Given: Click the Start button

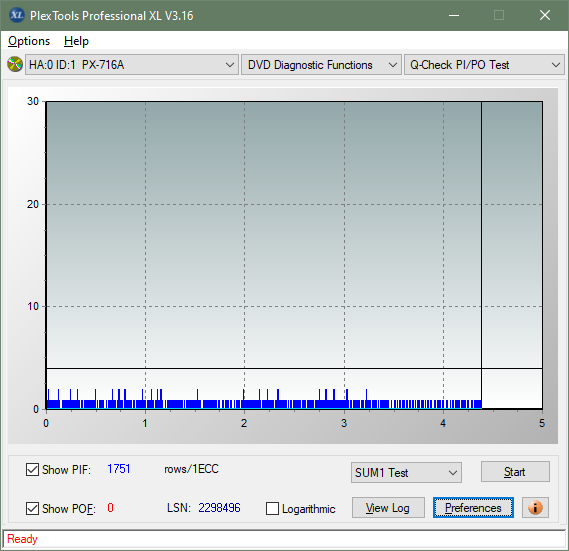Looking at the screenshot, I should [515, 472].
